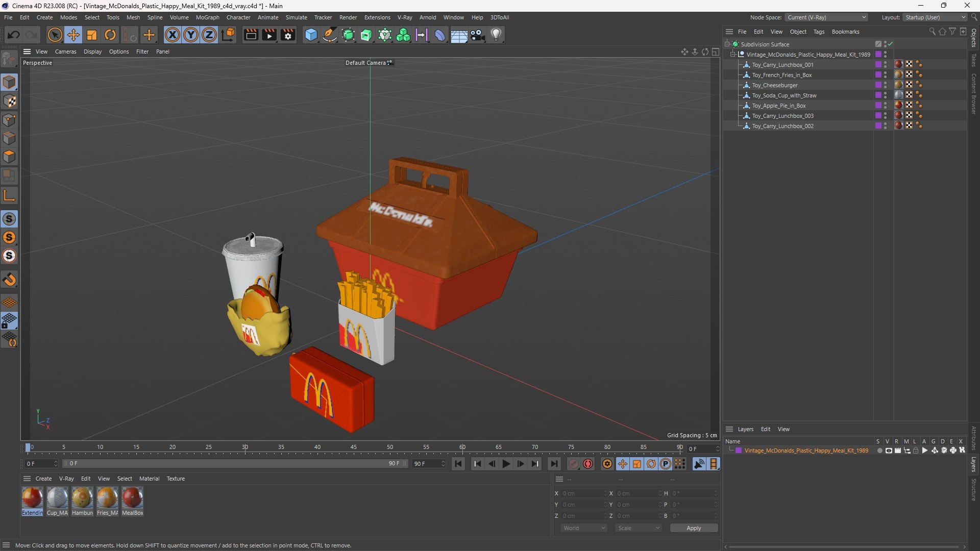Switch to Texture mode icon
This screenshot has width=980, height=551.
tap(9, 101)
